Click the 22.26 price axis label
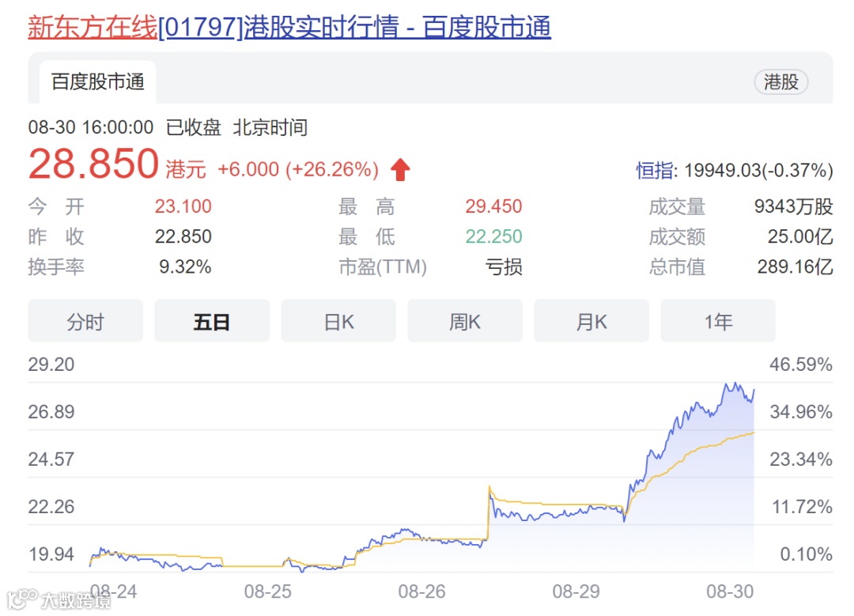Image resolution: width=854 pixels, height=616 pixels. [x=51, y=507]
